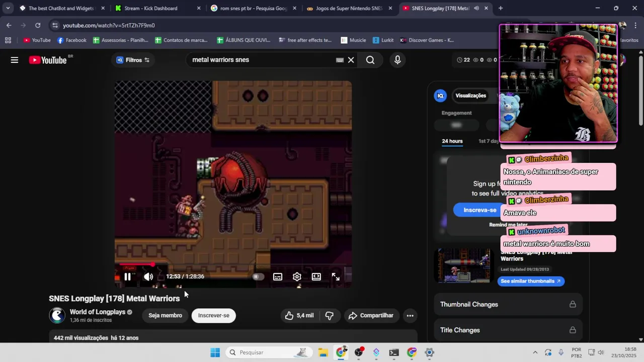
Task: Open ÁLBUNS QUE OUVI bookmark
Action: tap(244, 40)
